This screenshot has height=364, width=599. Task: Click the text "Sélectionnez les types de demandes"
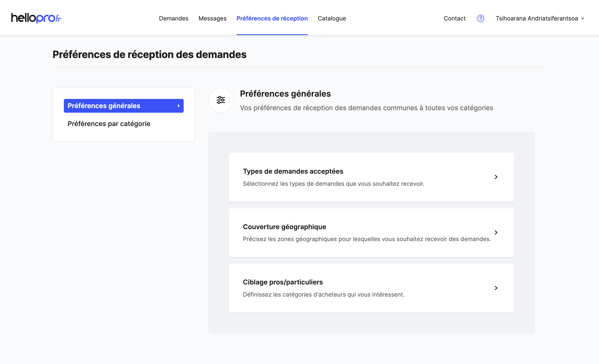[293, 184]
